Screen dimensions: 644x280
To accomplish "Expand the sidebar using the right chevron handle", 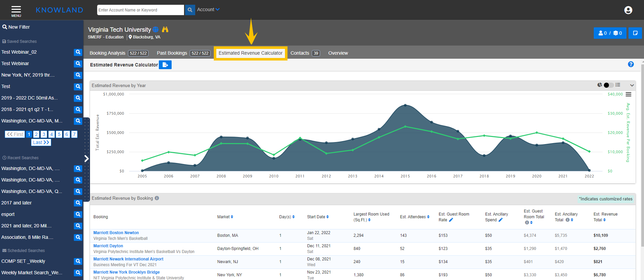I will point(87,159).
